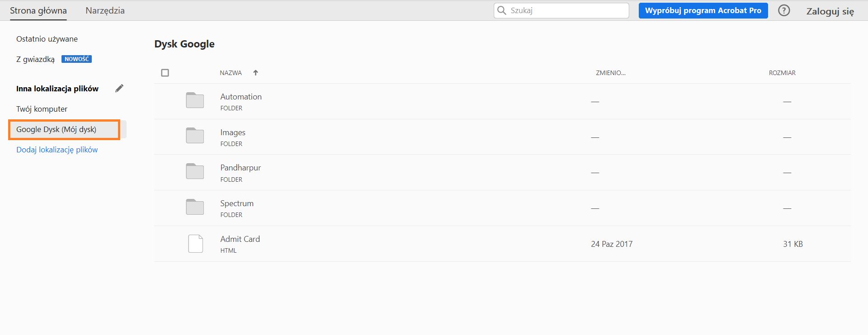Click the Wypróbuj program Acrobat Pro button
The image size is (868, 335).
point(703,10)
